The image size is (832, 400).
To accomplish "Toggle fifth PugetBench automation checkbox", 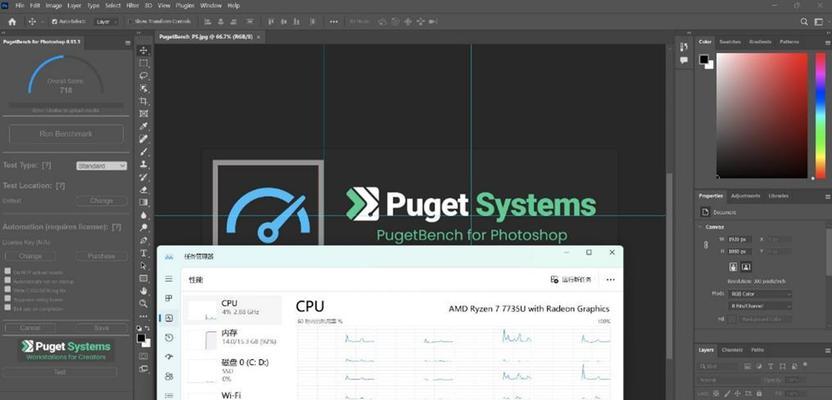I will coord(7,307).
